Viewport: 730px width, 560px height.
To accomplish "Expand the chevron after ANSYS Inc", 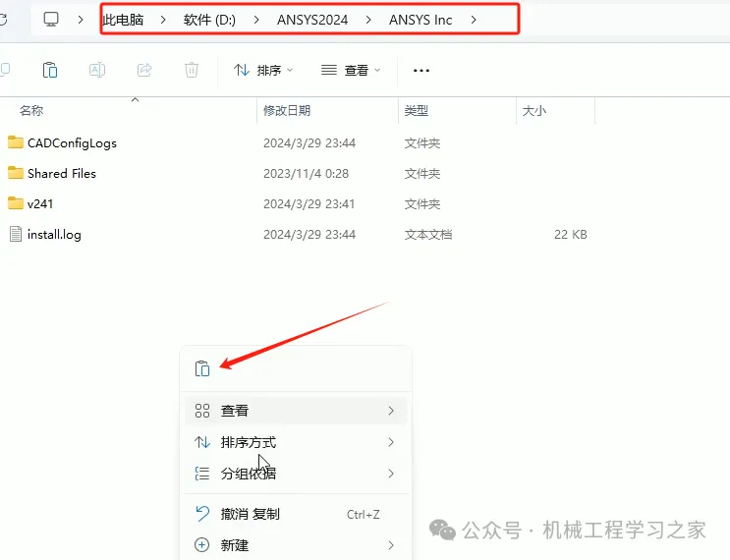I will [474, 20].
